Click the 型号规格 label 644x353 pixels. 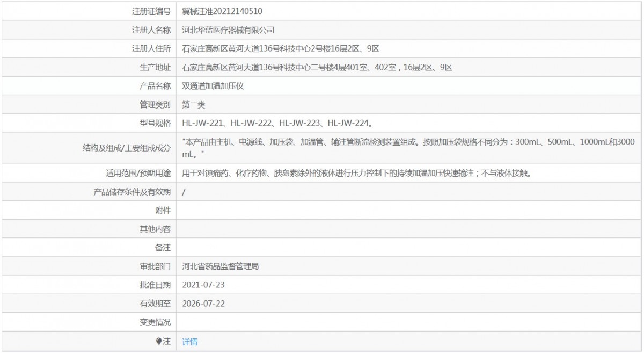tap(155, 123)
